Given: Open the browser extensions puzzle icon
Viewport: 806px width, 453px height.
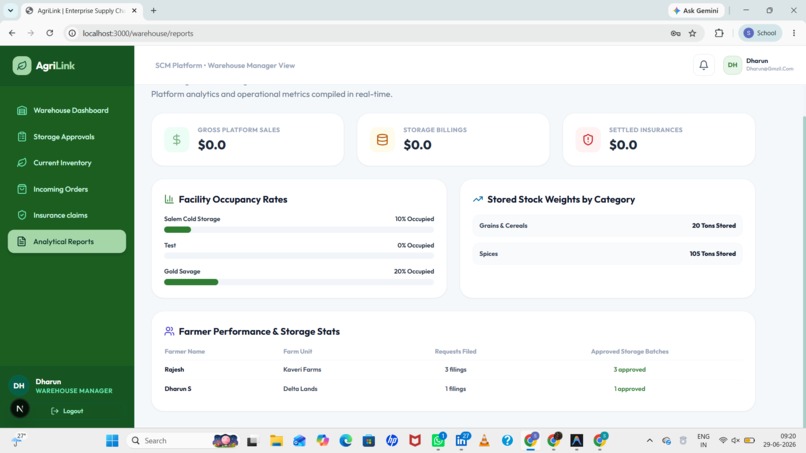Looking at the screenshot, I should click(719, 33).
